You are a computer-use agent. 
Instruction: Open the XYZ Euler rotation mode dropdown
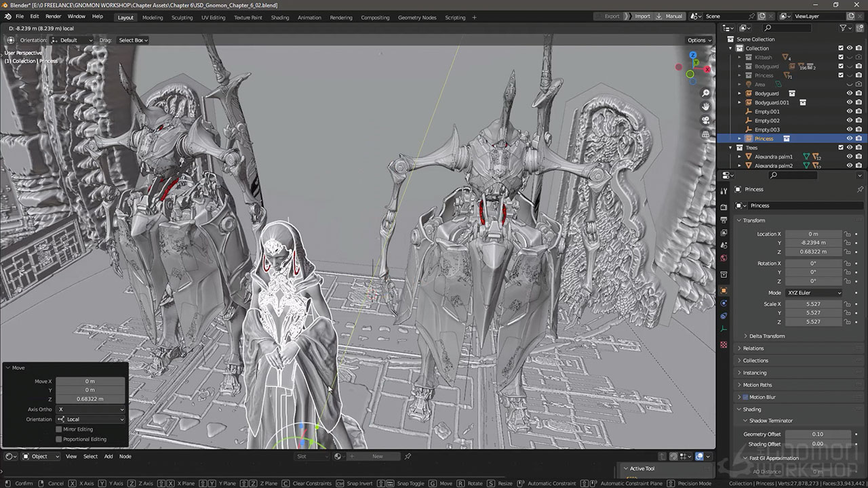(814, 293)
